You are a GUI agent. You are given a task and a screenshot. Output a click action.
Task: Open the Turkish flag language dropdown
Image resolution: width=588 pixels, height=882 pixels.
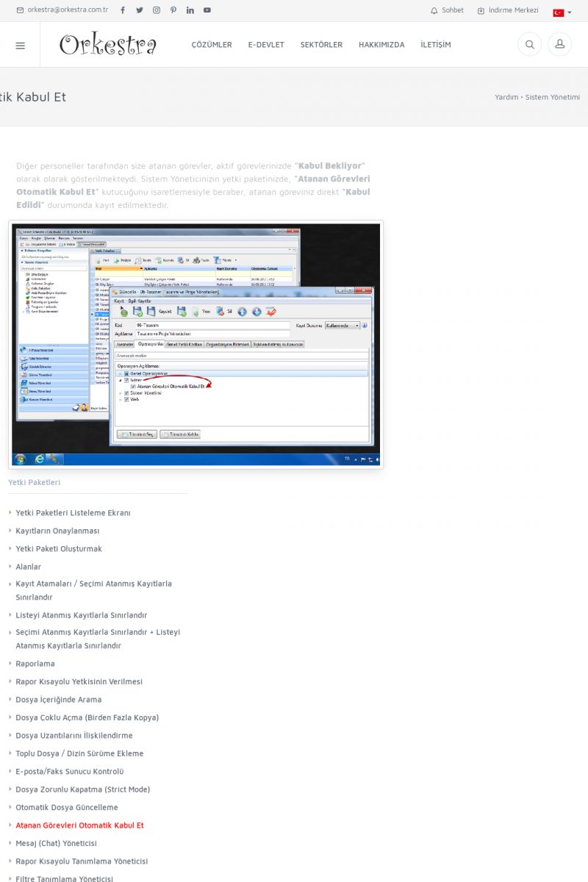coord(562,12)
